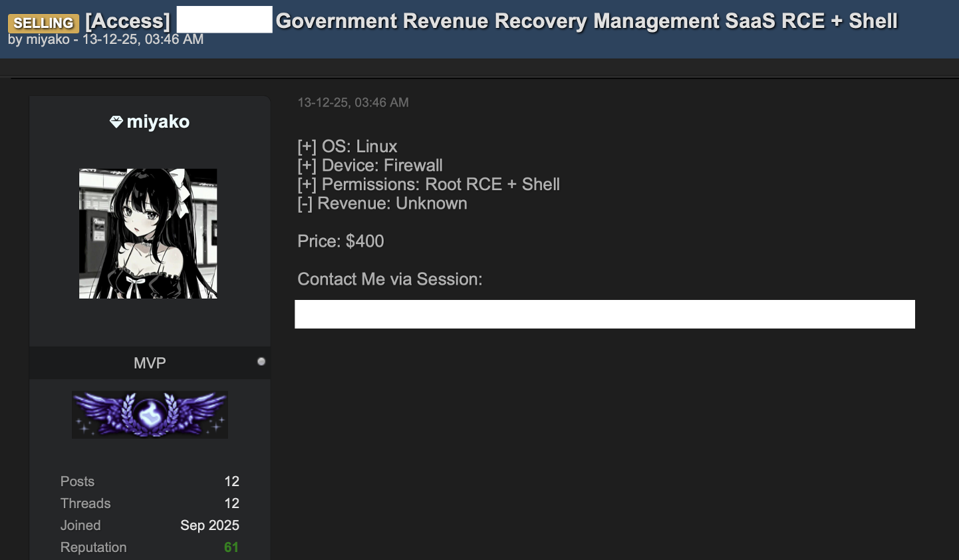Click the 'Price: $400' text

point(341,241)
